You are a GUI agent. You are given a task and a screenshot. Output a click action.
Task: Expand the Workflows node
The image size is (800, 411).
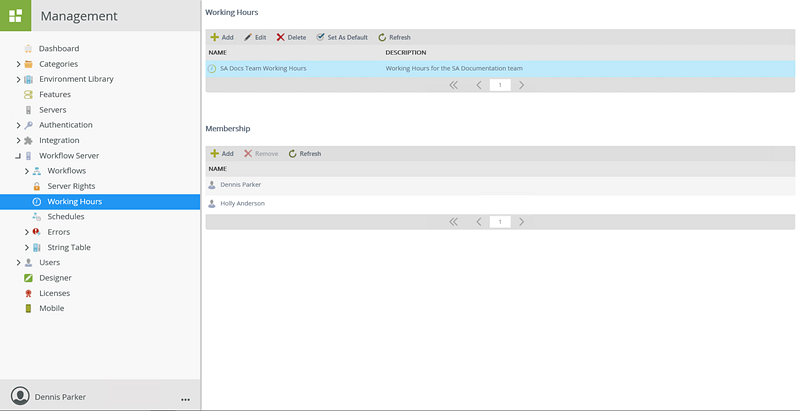coord(27,171)
